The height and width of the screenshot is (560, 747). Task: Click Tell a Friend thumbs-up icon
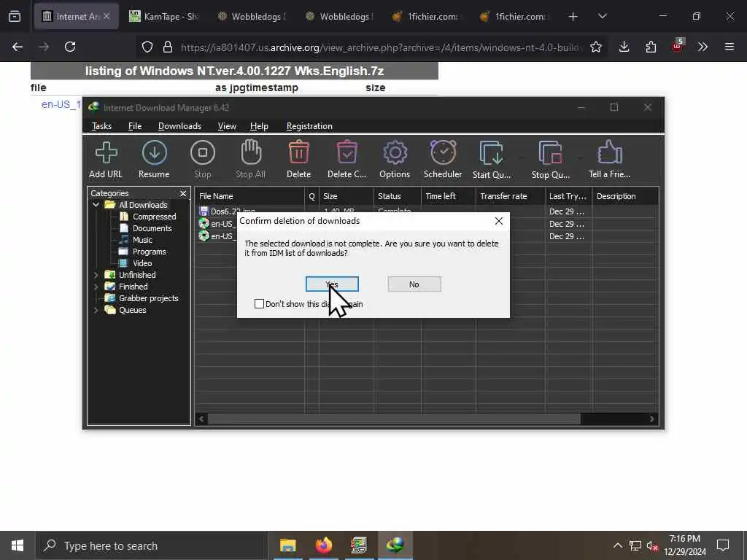(x=610, y=160)
